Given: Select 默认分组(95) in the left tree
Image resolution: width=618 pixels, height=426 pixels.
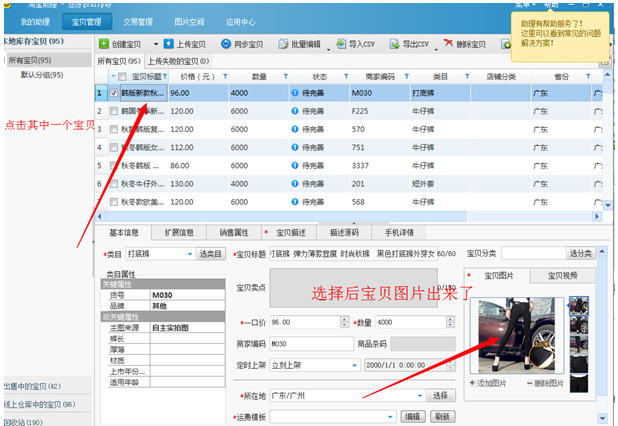Looking at the screenshot, I should (42, 75).
